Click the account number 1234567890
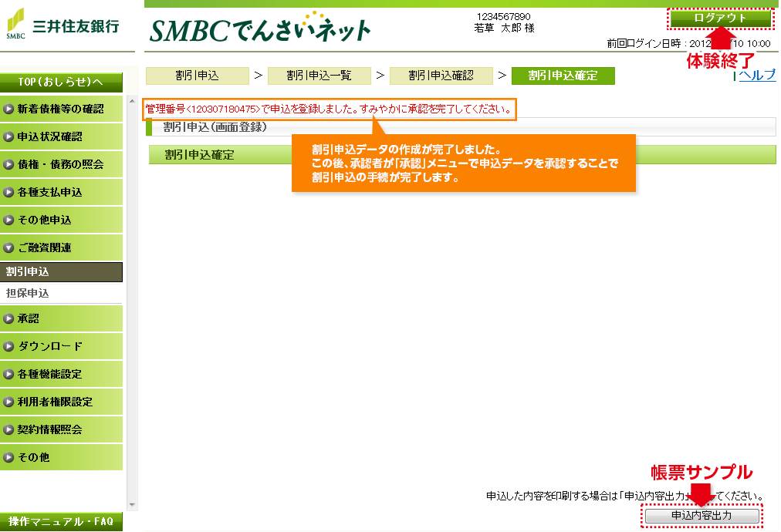Image resolution: width=781 pixels, height=532 pixels. pos(504,16)
